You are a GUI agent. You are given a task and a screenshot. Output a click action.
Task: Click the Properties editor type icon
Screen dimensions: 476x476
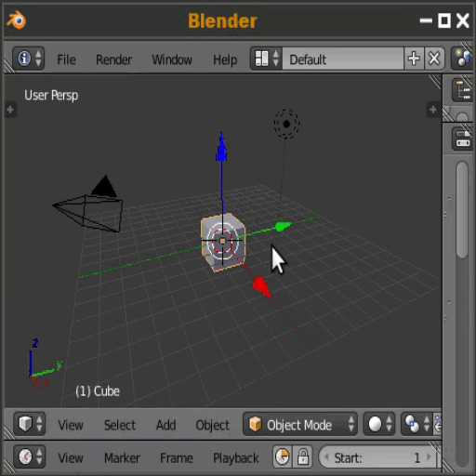tap(463, 139)
